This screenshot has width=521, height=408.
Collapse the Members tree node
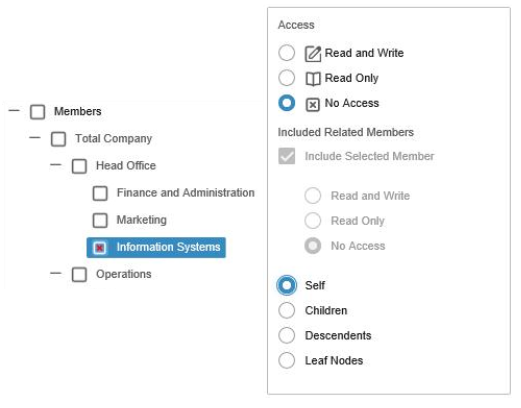point(14,110)
